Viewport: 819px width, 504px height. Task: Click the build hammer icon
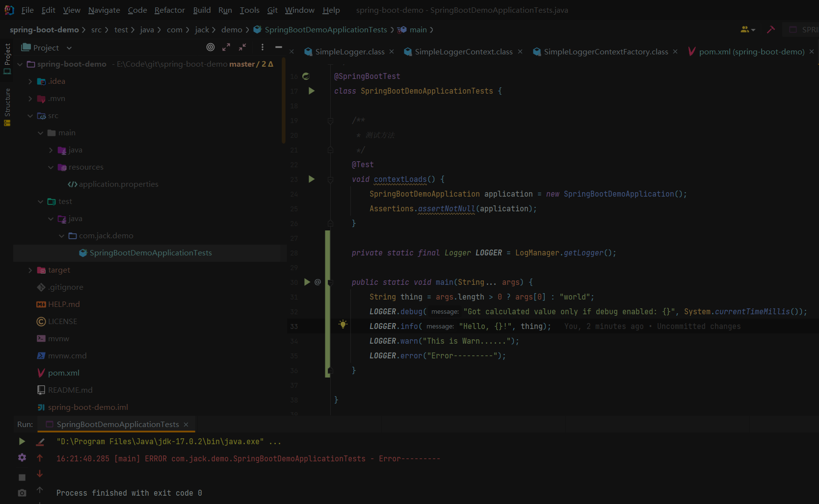(771, 29)
